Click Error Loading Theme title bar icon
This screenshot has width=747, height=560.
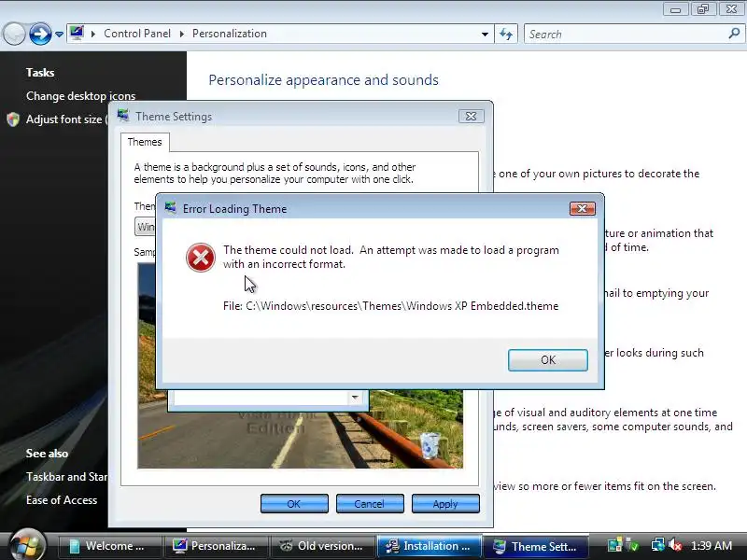(x=171, y=208)
